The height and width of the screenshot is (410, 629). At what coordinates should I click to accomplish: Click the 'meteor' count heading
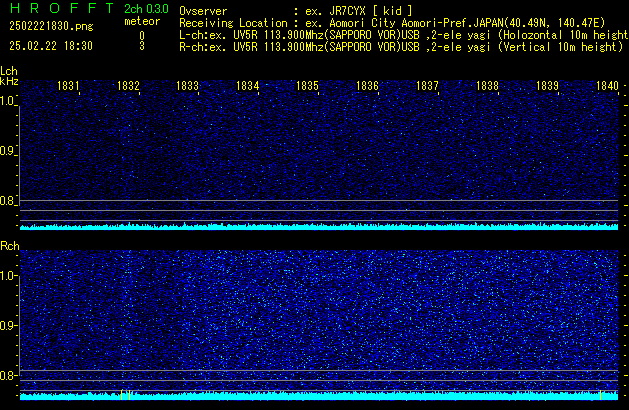click(x=142, y=21)
